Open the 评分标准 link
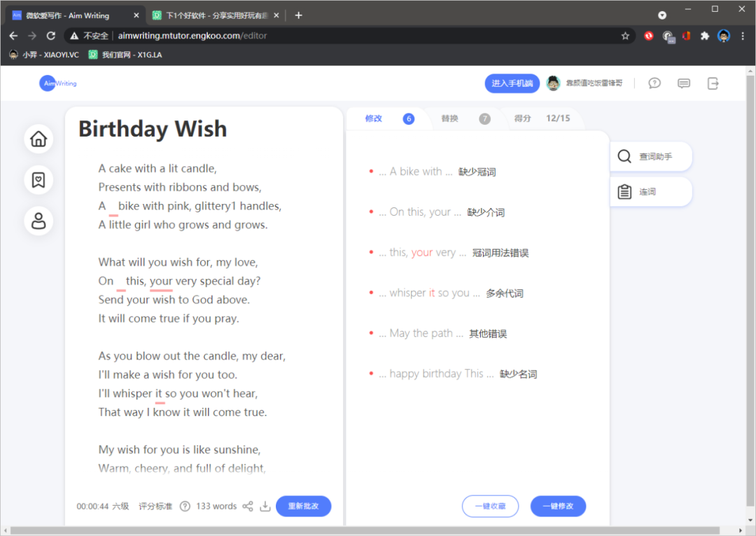 coord(155,506)
